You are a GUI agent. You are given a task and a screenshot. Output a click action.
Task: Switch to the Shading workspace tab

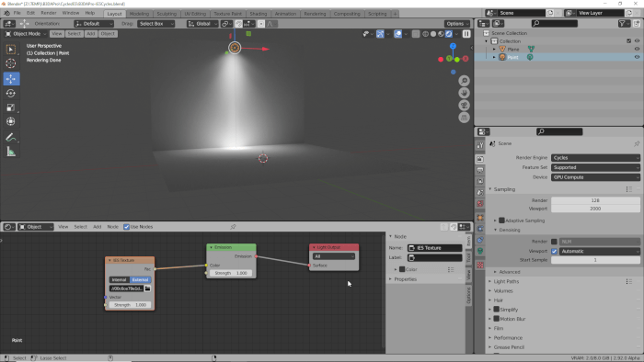258,14
